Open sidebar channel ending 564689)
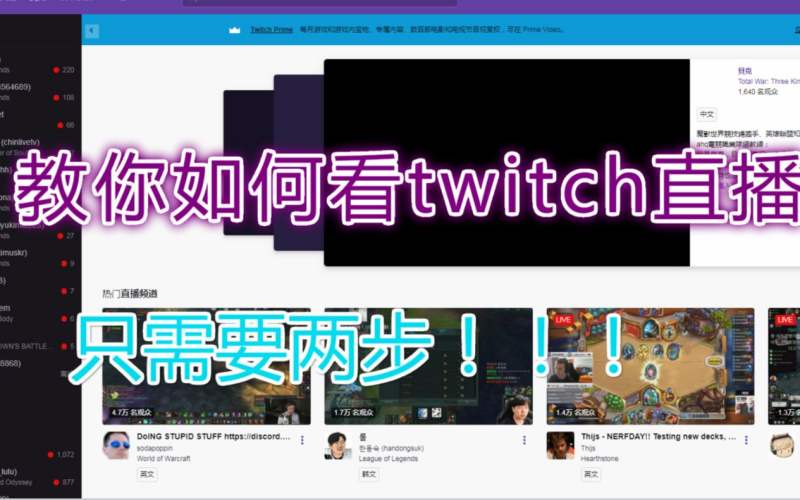The height and width of the screenshot is (500, 800). pyautogui.click(x=40, y=92)
